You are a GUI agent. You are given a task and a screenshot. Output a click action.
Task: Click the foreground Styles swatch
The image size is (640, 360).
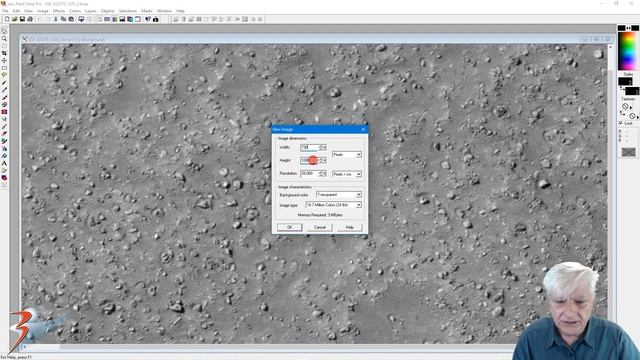coord(625,81)
